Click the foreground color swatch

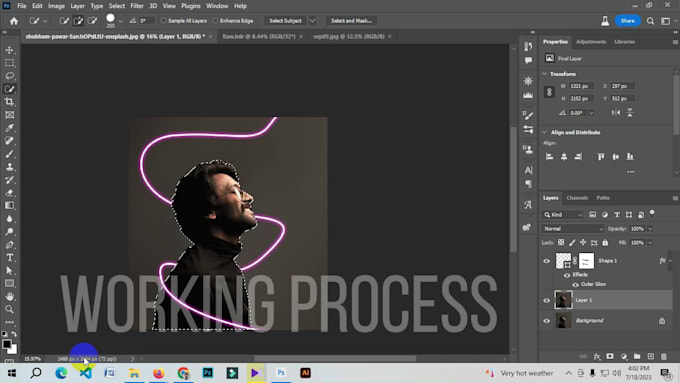point(7,344)
